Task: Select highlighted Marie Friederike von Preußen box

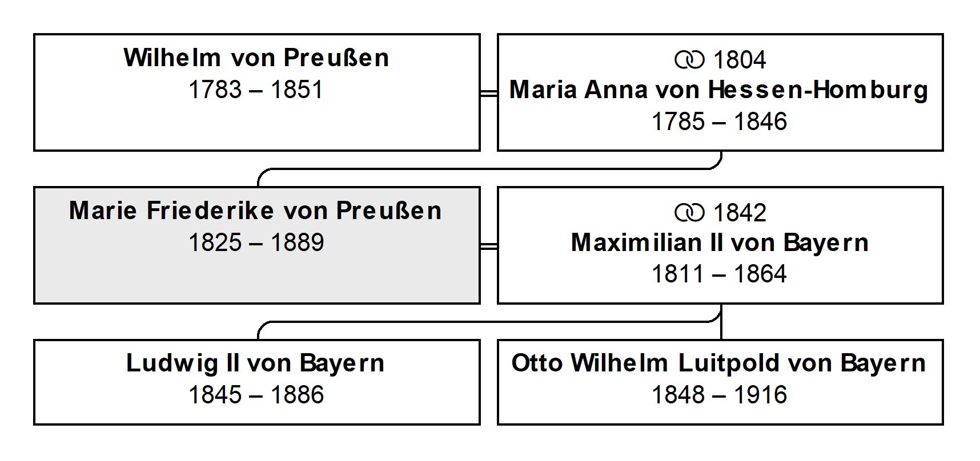Action: (256, 245)
